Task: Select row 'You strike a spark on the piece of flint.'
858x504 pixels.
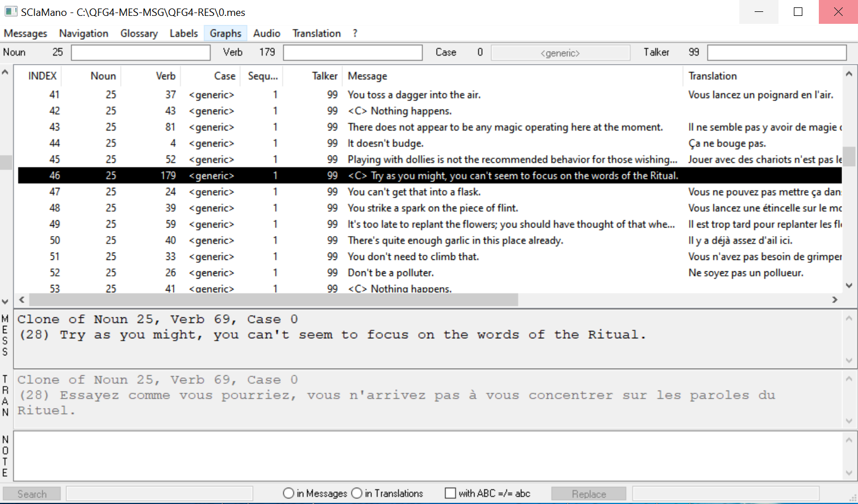Action: [x=430, y=208]
